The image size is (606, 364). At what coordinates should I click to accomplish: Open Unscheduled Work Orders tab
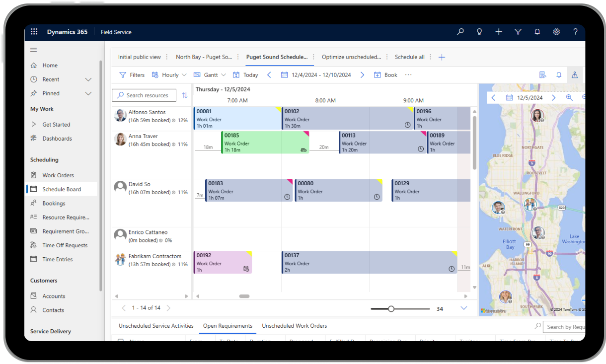[295, 326]
